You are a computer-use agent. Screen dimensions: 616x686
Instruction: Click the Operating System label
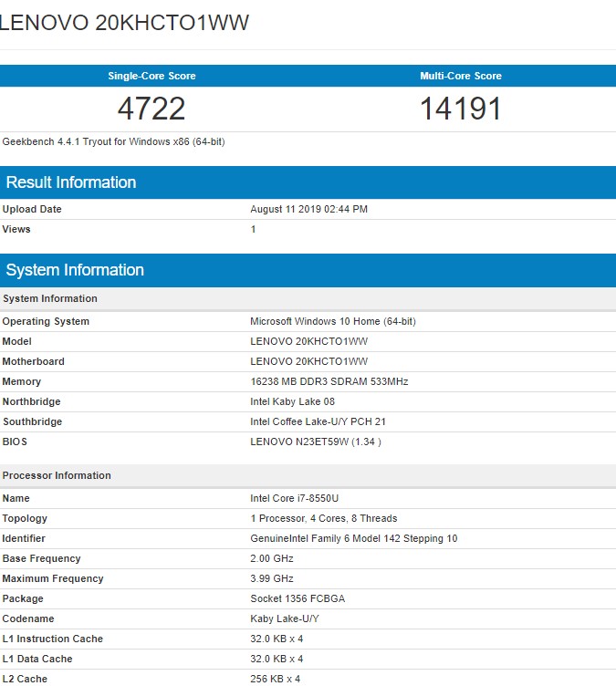point(46,321)
